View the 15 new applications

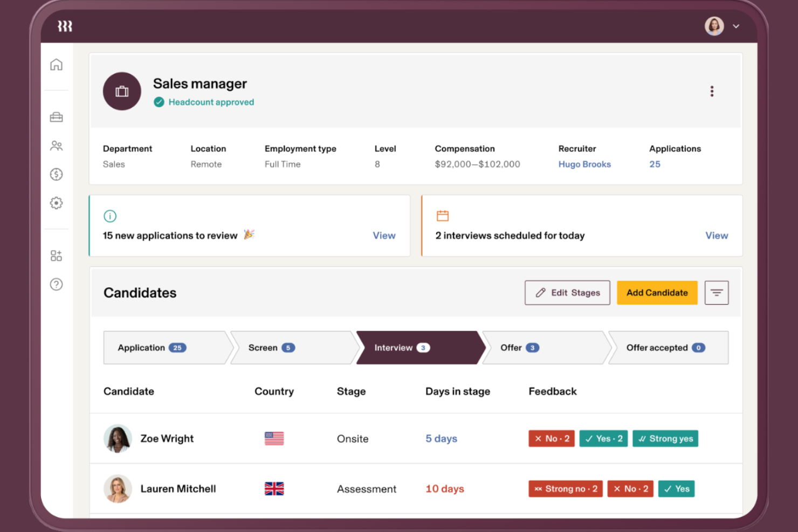(x=384, y=236)
